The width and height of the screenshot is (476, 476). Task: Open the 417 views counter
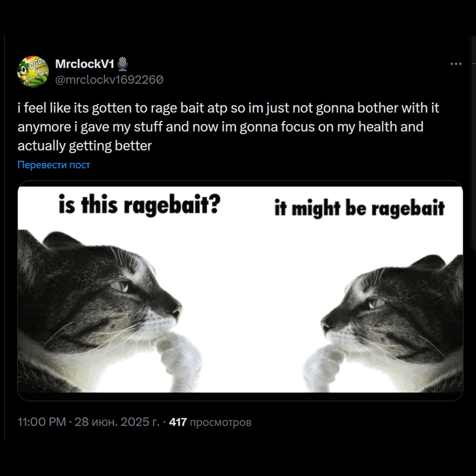[178, 422]
